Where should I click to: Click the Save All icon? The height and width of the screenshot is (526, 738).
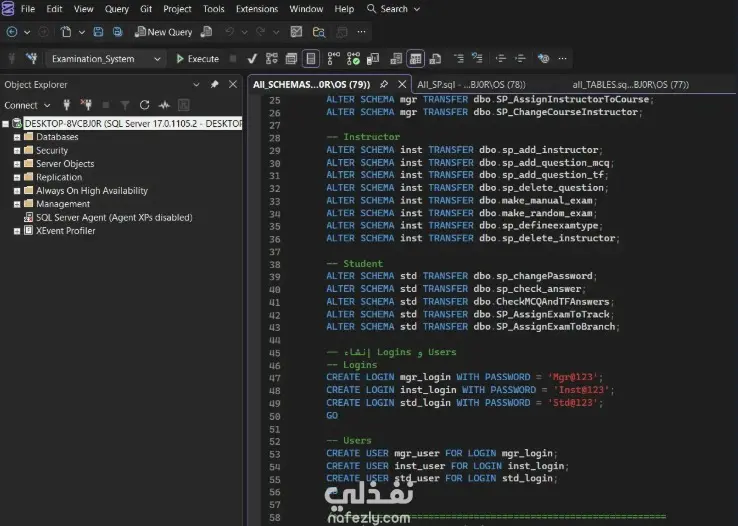click(x=117, y=32)
